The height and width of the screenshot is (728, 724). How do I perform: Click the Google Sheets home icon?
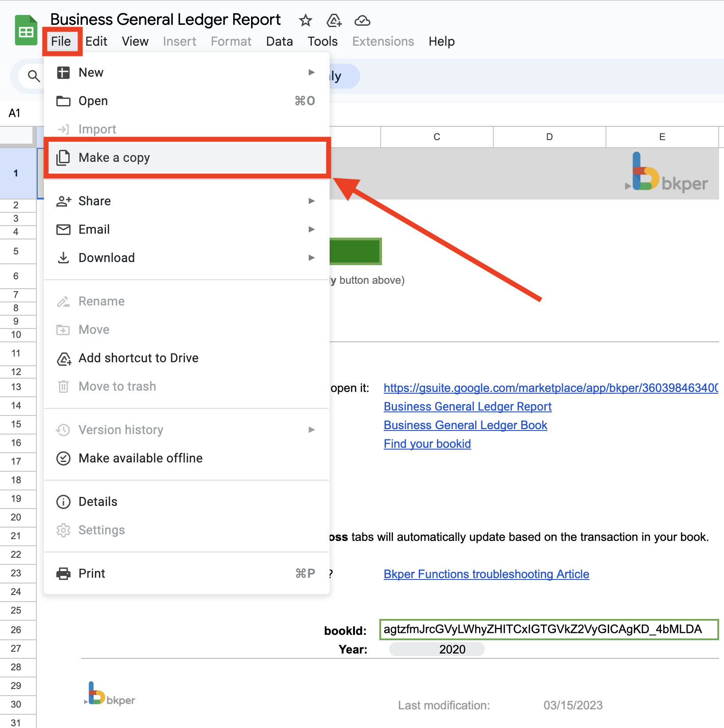[x=25, y=30]
